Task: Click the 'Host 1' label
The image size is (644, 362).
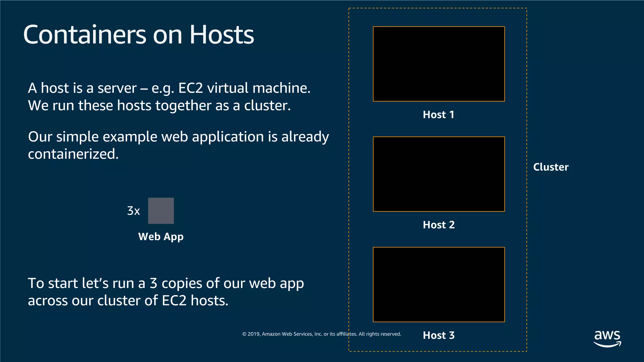Action: 439,115
